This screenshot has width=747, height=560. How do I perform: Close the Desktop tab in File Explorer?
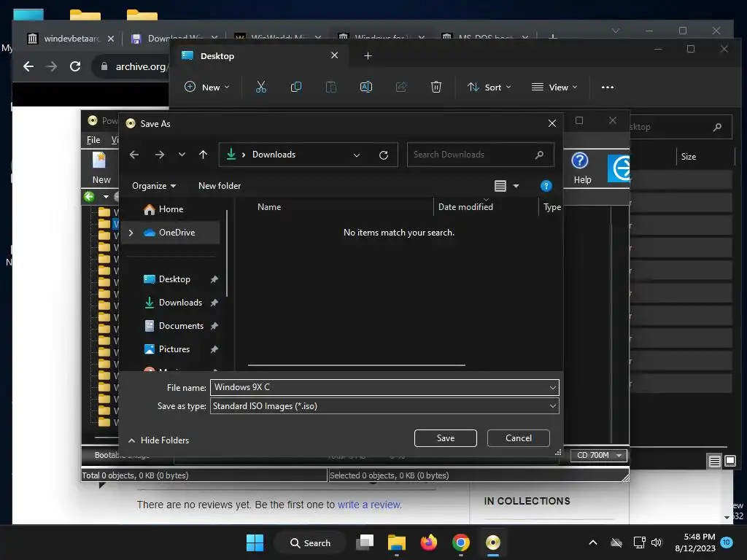pos(334,55)
